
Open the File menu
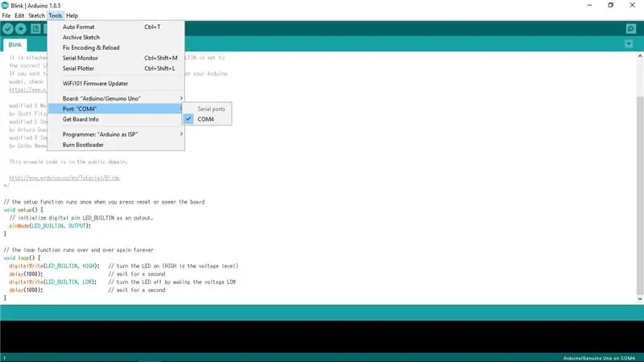tap(6, 15)
